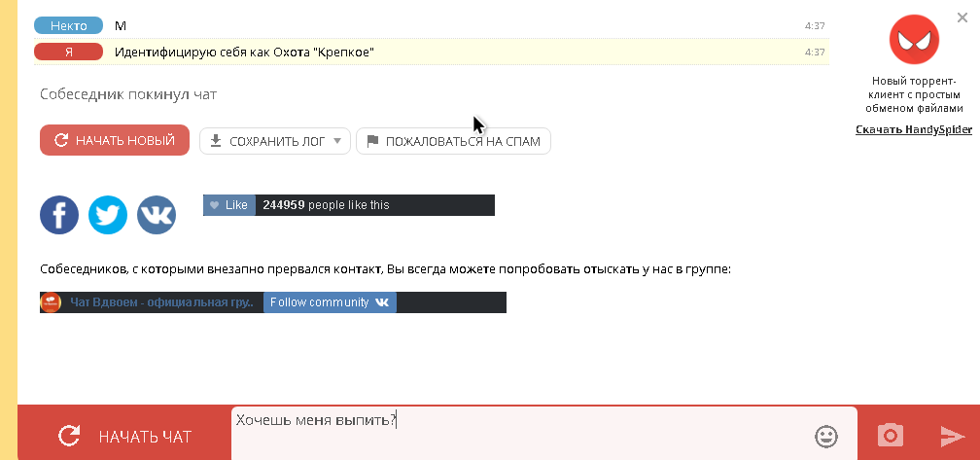Click the 4:37 timestamp of Некто message
This screenshot has height=460, width=980.
815,25
